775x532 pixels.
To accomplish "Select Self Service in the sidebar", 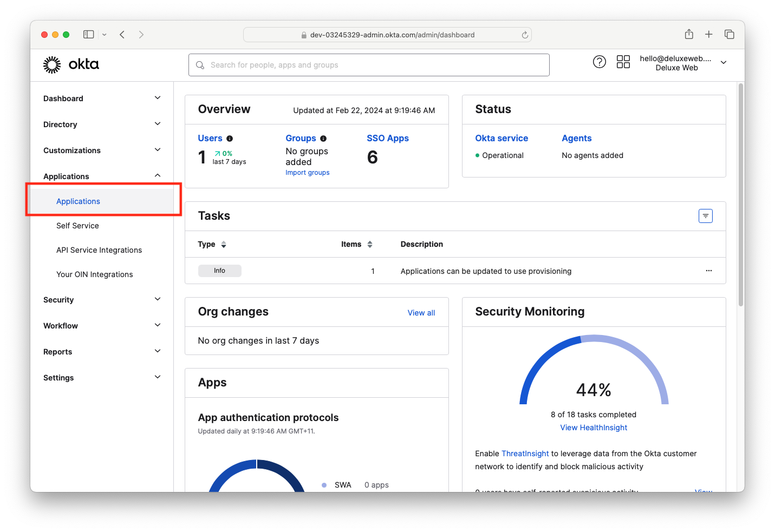I will [x=77, y=226].
